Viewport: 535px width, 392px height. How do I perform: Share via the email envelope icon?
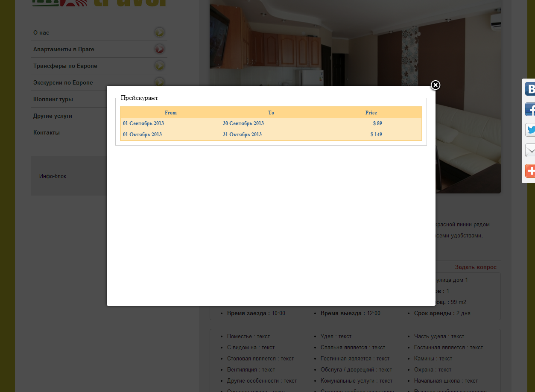pyautogui.click(x=530, y=150)
